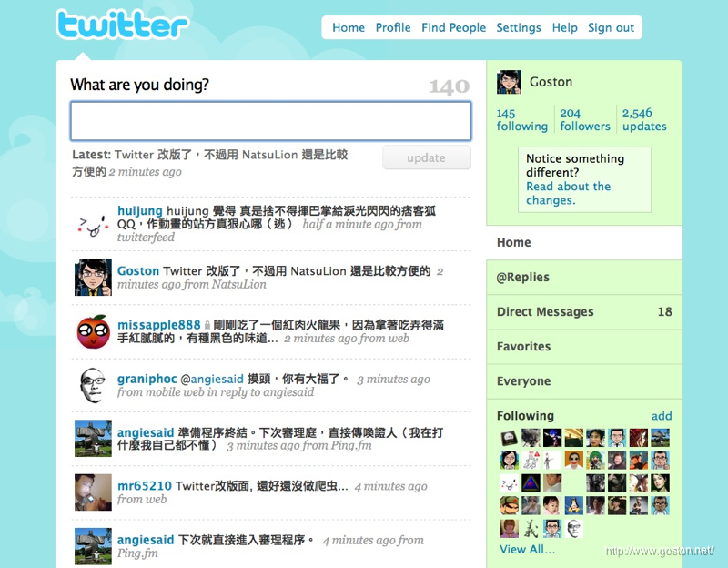Click 'View All…' under the Following list
728x568 pixels.
coord(527,549)
